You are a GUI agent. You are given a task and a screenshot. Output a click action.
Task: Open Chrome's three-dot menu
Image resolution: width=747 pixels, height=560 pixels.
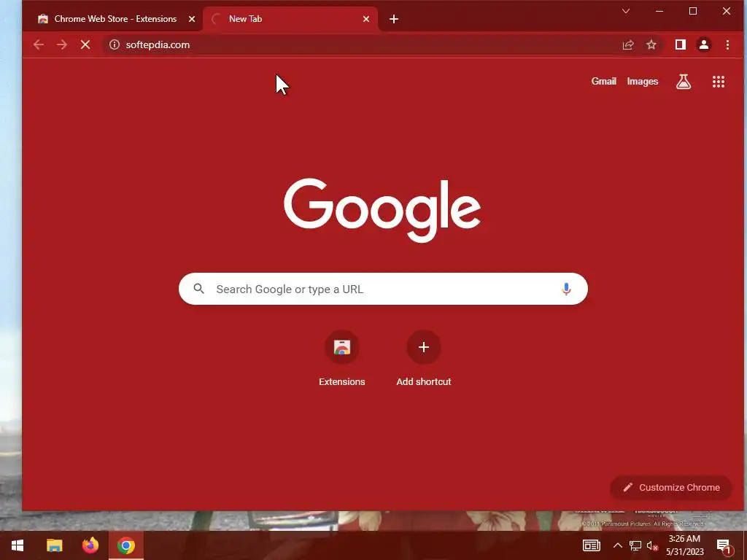pyautogui.click(x=727, y=44)
